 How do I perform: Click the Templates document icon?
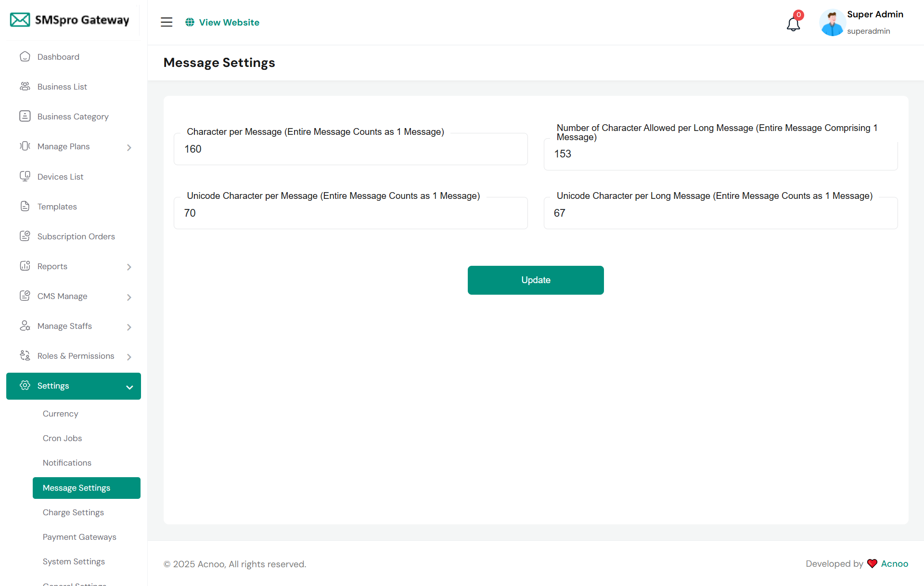pos(25,206)
